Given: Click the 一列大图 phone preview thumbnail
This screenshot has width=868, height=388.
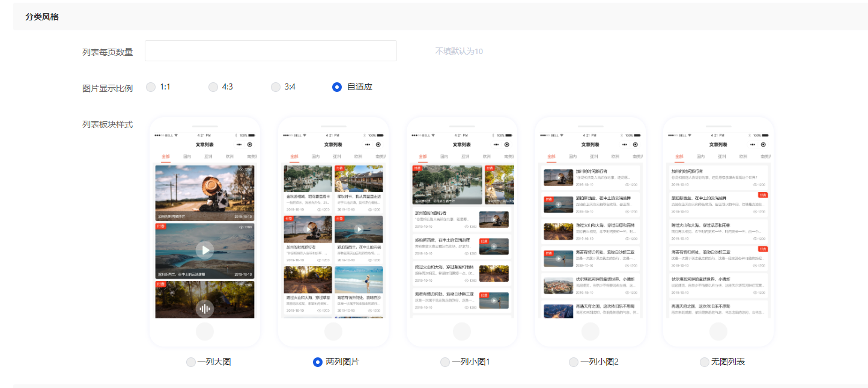Looking at the screenshot, I should (205, 232).
